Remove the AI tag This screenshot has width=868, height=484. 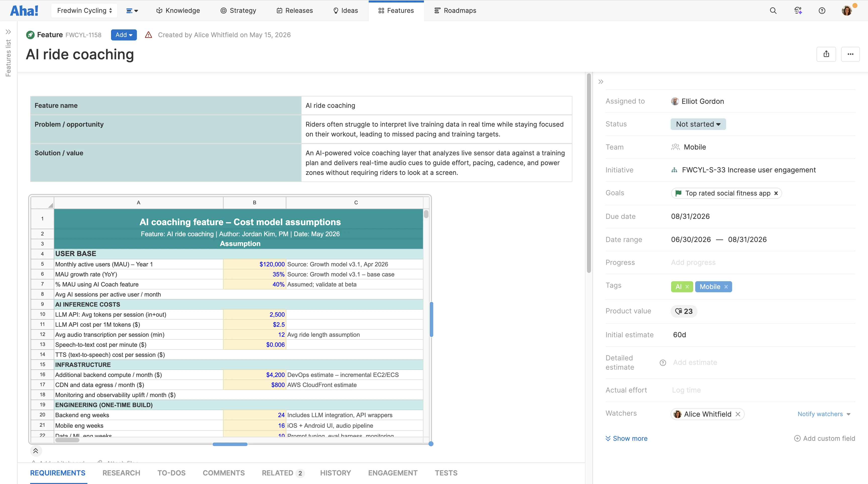tap(687, 287)
